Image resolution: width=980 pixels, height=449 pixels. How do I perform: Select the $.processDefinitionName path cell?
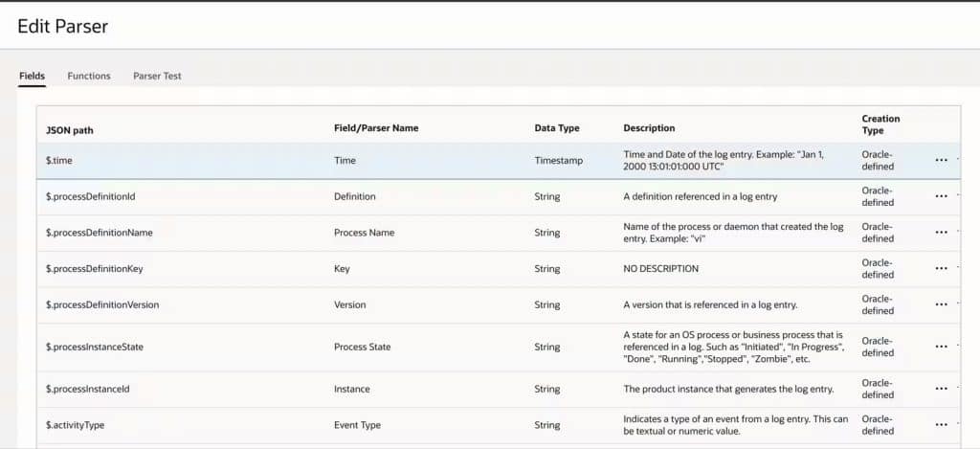pyautogui.click(x=100, y=233)
